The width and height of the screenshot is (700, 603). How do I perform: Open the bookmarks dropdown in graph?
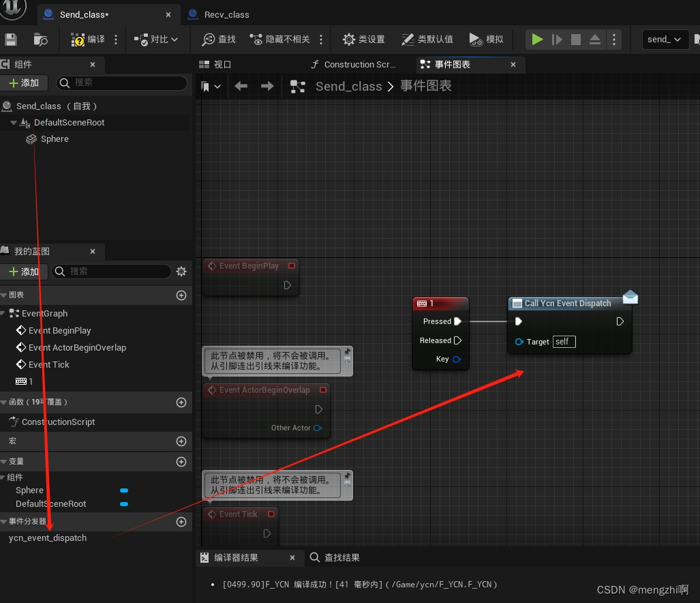tap(211, 87)
